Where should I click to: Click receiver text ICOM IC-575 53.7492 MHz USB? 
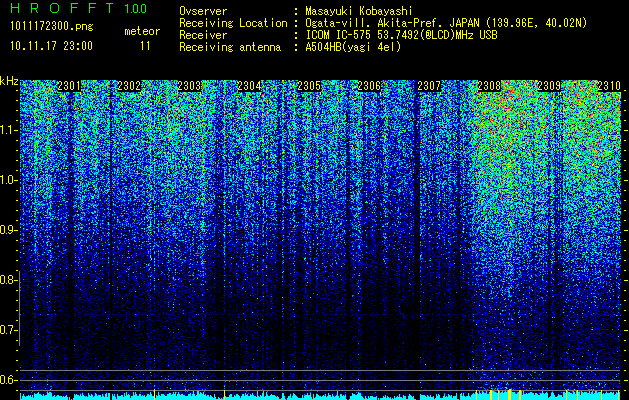402,35
